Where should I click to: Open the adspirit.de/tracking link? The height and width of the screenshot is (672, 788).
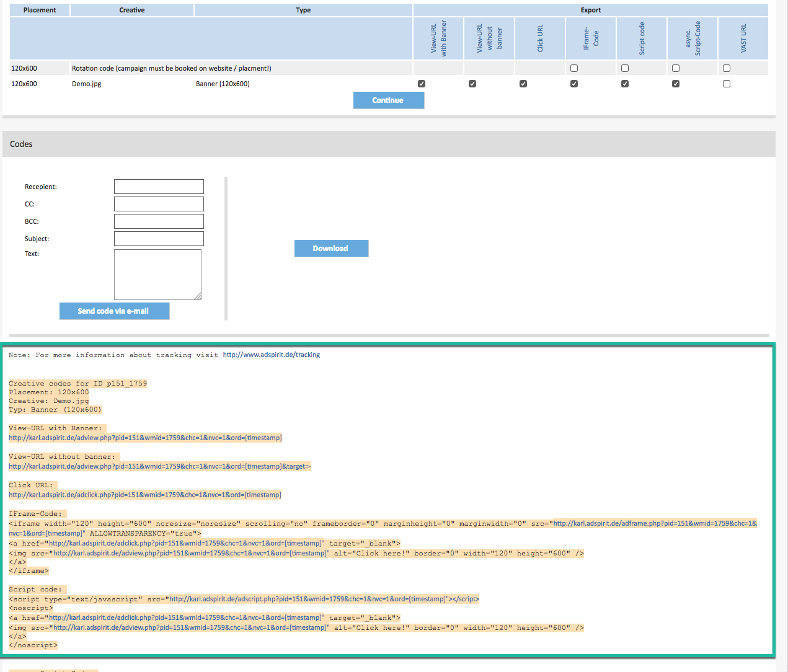tap(272, 355)
